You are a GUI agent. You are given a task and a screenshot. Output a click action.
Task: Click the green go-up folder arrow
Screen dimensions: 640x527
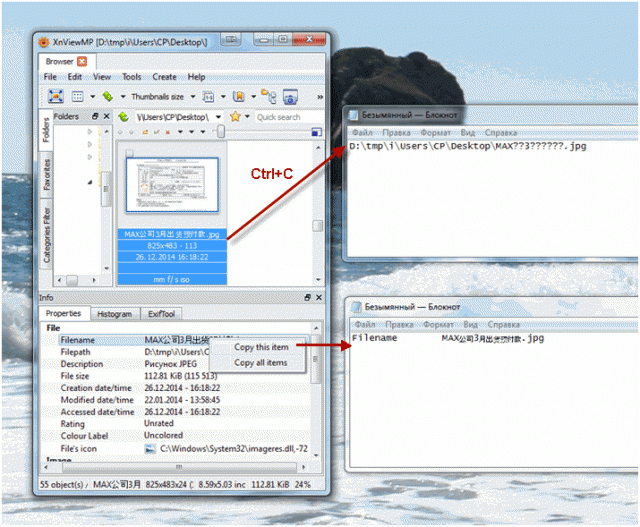click(x=123, y=117)
